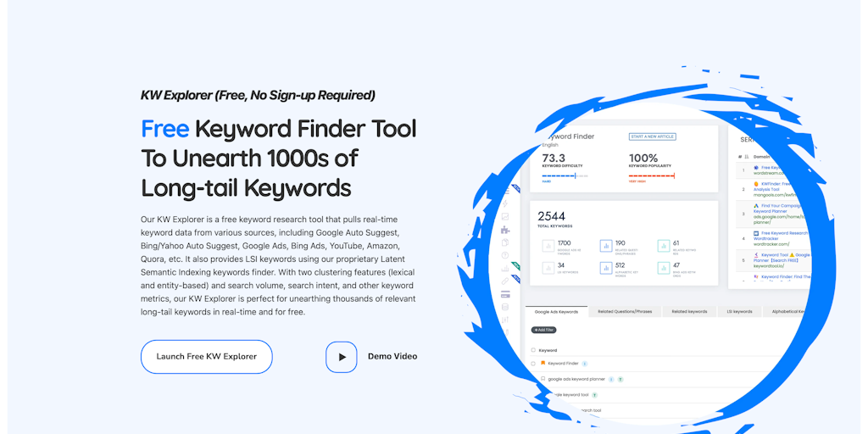This screenshot has height=434, width=868.
Task: Click the orange bookmark on Keyword Finder row
Action: pyautogui.click(x=543, y=363)
